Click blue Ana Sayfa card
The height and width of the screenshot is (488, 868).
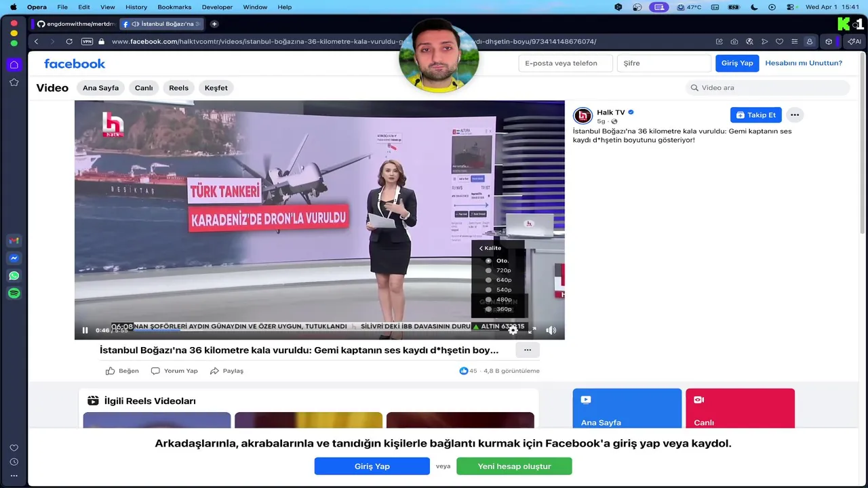click(627, 408)
